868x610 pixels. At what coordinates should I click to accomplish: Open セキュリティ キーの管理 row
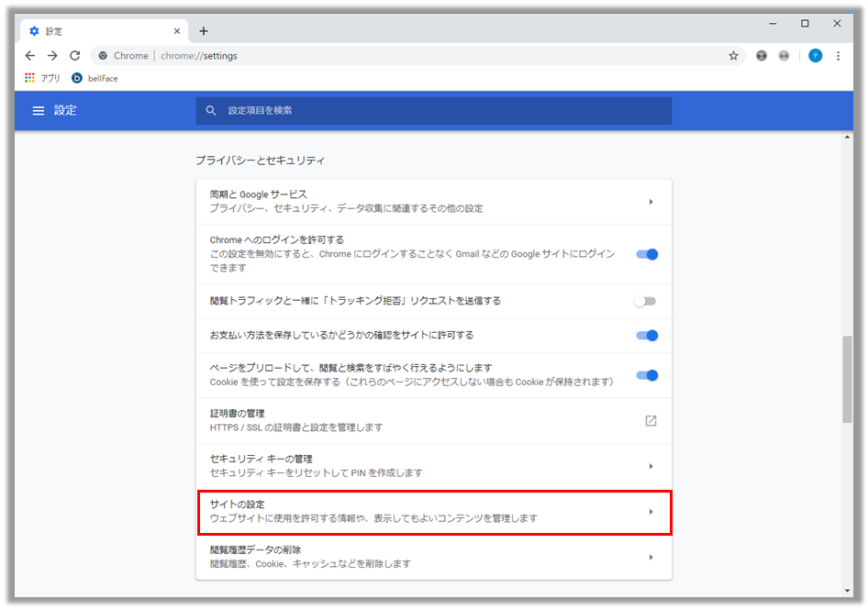pyautogui.click(x=434, y=466)
